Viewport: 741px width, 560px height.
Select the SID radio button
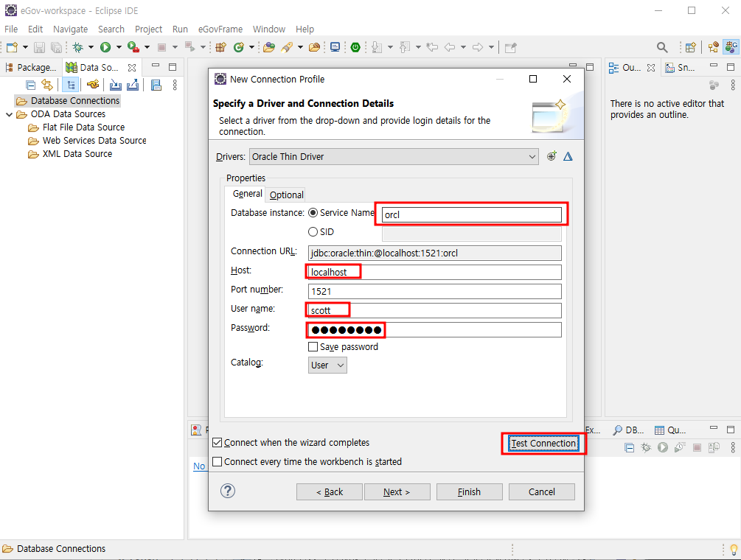click(x=313, y=232)
